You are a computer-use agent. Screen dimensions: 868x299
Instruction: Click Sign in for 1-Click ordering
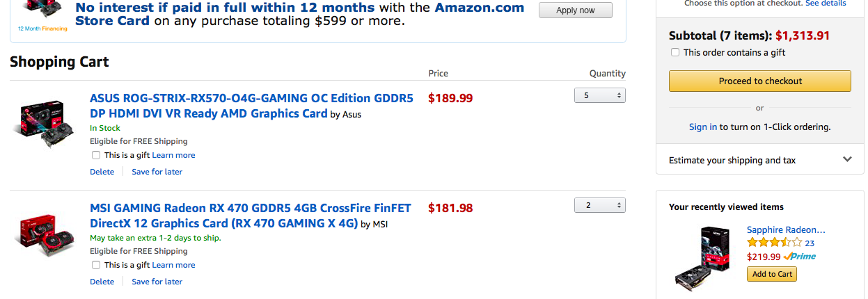(x=702, y=127)
